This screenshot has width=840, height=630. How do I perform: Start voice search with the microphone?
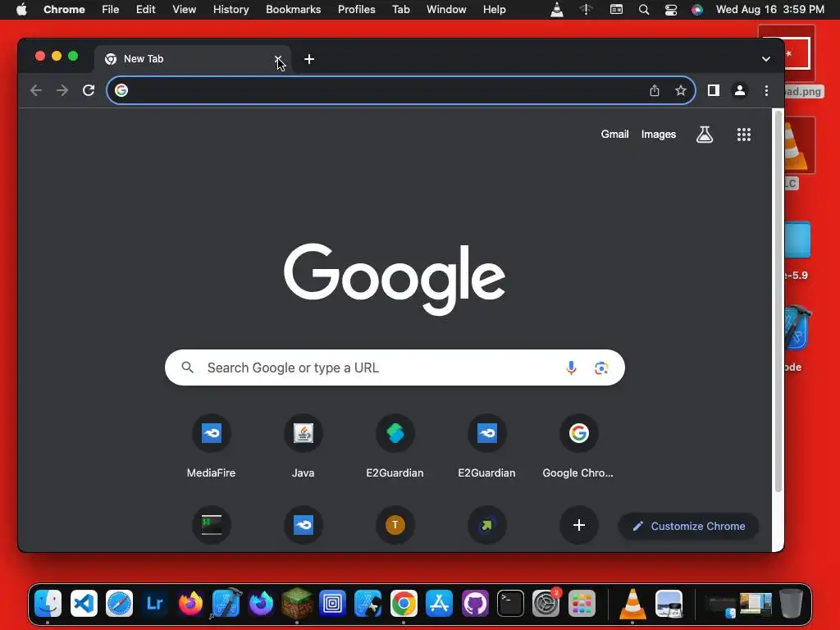tap(571, 367)
